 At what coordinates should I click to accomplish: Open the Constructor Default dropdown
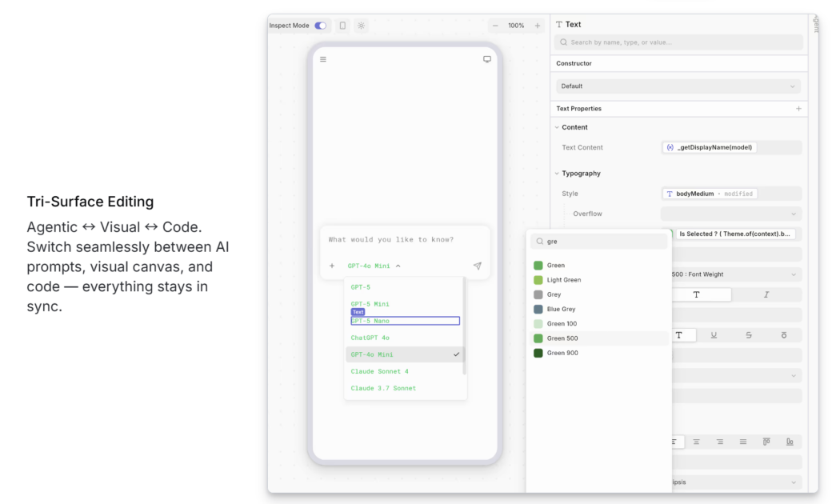678,86
